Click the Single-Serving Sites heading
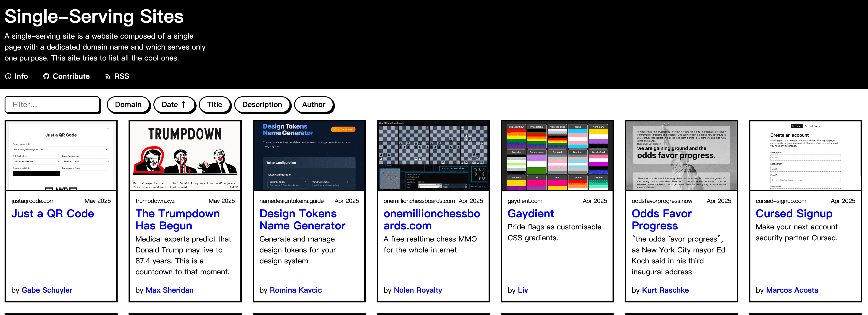868x315 pixels. (x=94, y=16)
